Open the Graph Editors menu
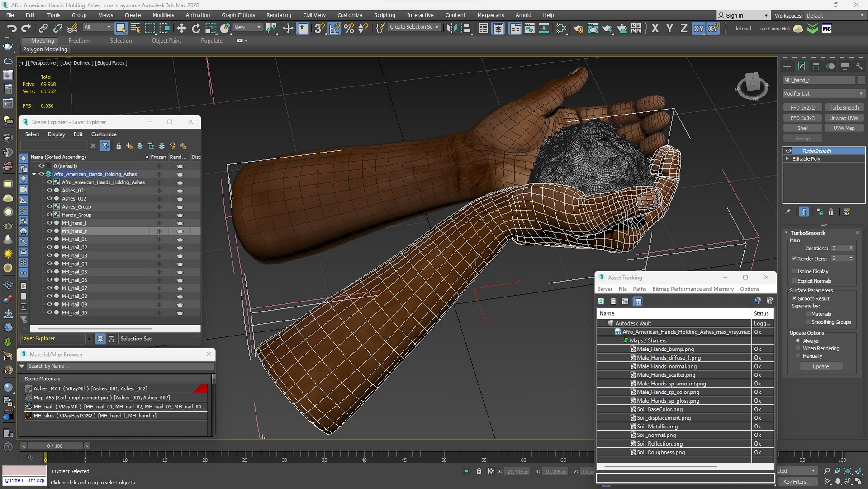 (x=238, y=15)
